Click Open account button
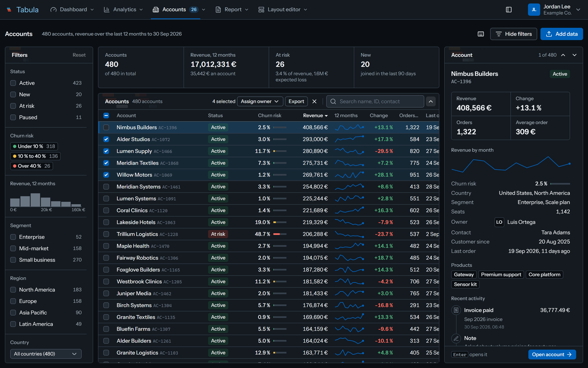The image size is (588, 368). click(552, 354)
